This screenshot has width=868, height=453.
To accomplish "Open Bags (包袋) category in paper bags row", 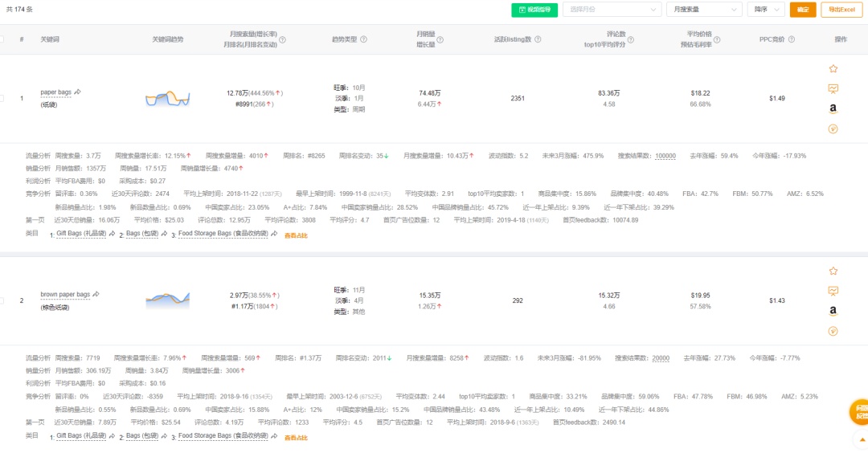I will coord(142,234).
